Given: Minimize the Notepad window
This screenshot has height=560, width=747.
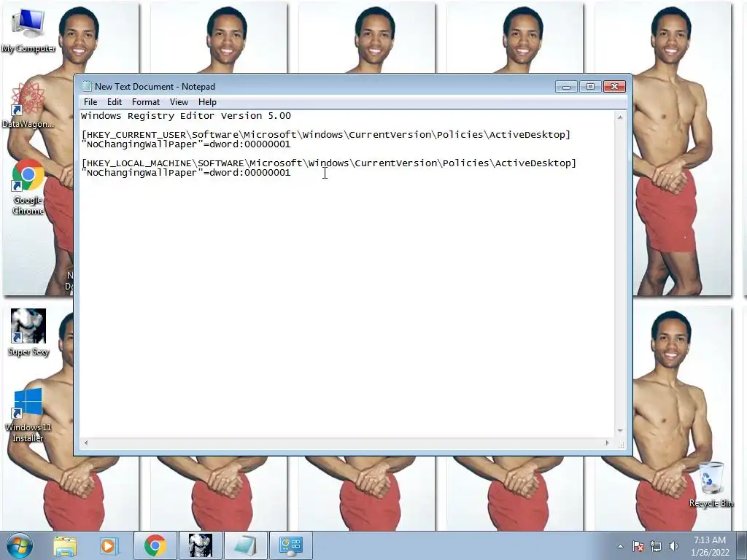Looking at the screenshot, I should [x=566, y=87].
